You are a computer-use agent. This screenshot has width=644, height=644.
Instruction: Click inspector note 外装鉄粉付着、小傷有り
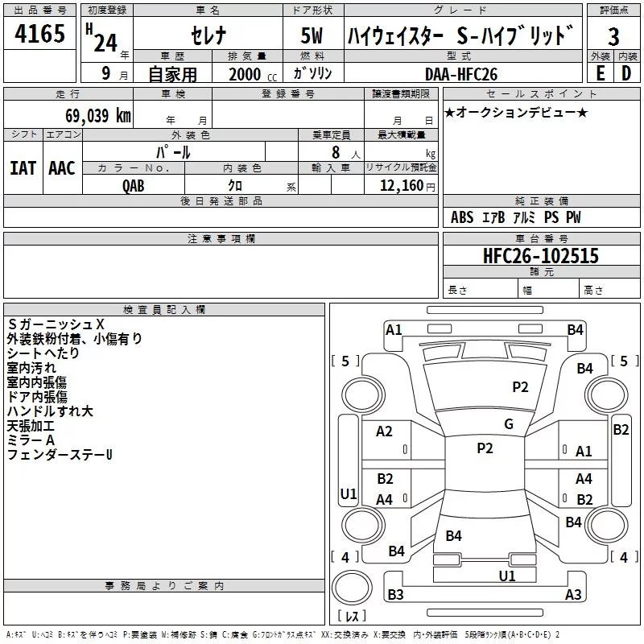point(74,339)
